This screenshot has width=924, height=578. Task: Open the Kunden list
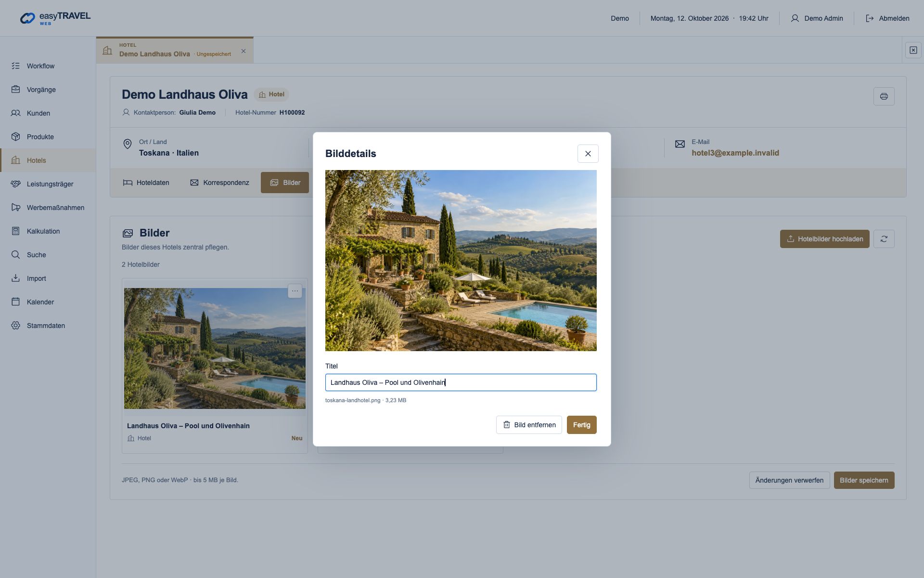[x=48, y=113]
